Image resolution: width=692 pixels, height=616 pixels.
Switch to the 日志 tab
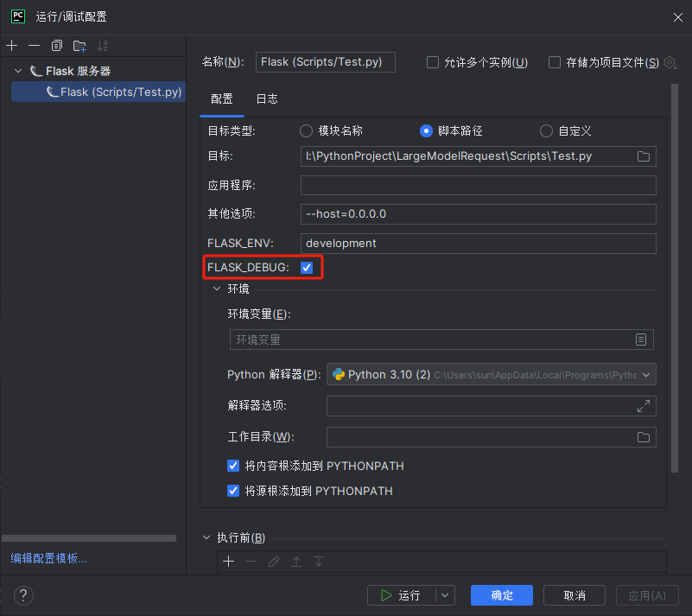pos(267,98)
